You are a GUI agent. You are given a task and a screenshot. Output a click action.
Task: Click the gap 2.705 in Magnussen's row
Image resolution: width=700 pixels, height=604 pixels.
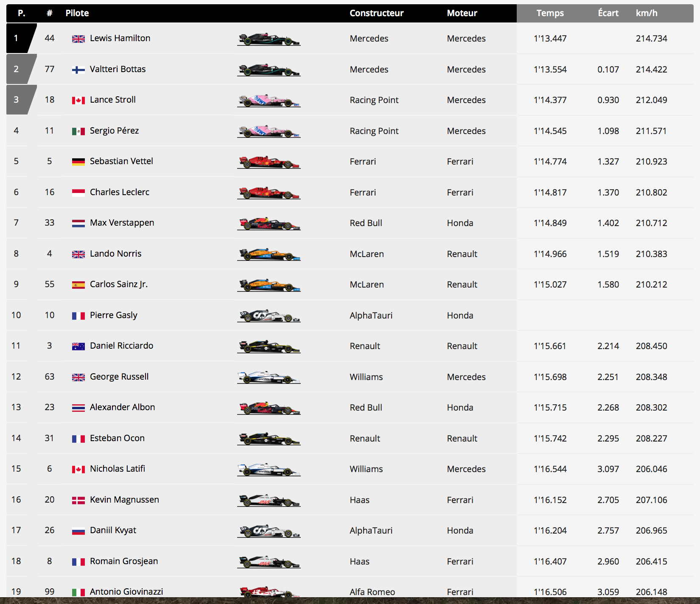tap(608, 500)
